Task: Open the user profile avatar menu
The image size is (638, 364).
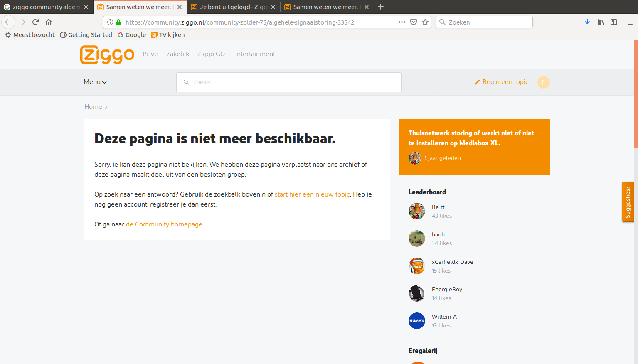Action: [543, 82]
